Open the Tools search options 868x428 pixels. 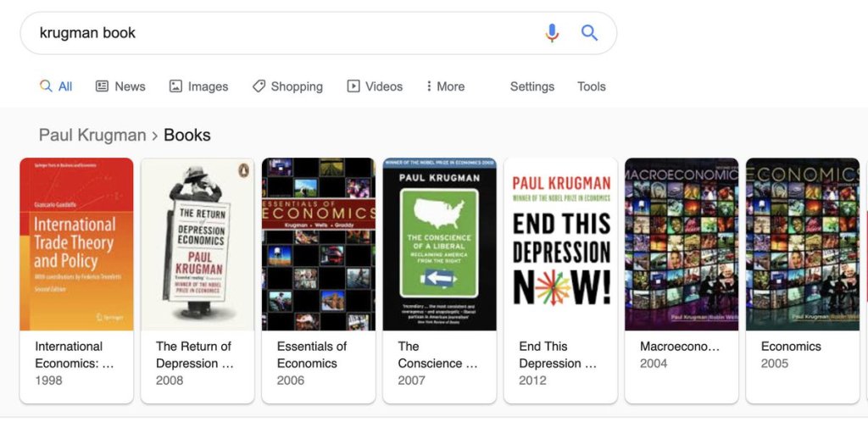point(591,86)
